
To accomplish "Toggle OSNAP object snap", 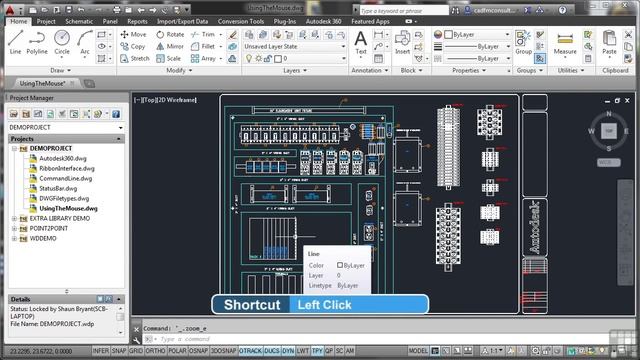I will (199, 351).
